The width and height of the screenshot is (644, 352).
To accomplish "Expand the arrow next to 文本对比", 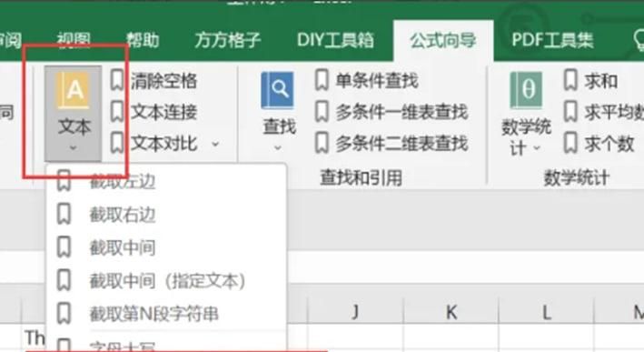I will [x=215, y=145].
